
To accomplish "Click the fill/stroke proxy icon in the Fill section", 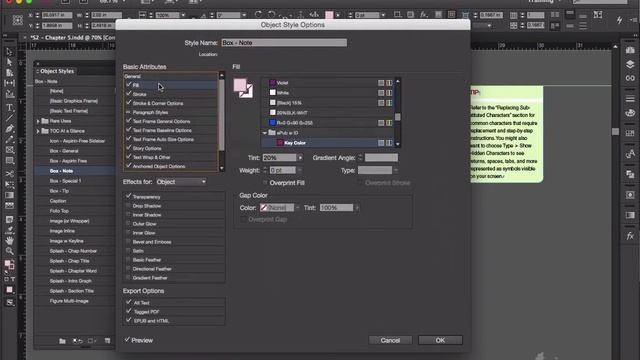I will (243, 88).
